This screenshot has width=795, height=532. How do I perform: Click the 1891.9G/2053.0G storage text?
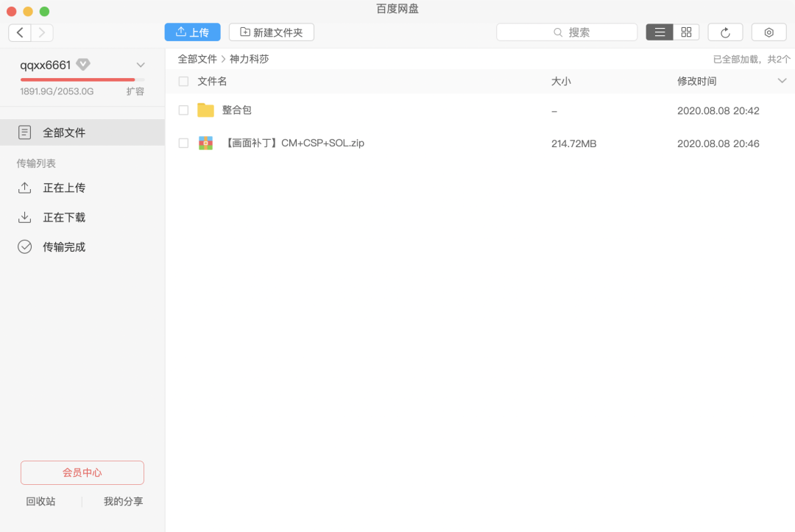point(57,92)
